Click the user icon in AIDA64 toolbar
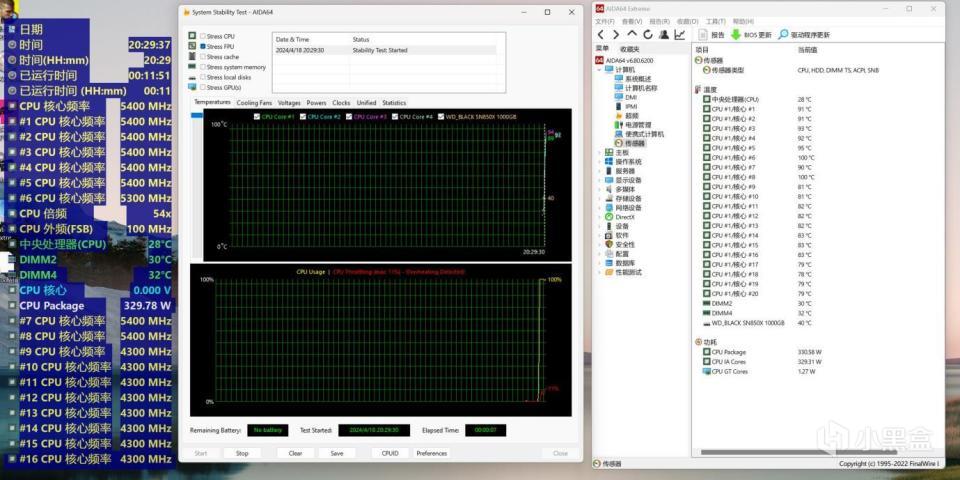960x480 pixels. pos(663,35)
